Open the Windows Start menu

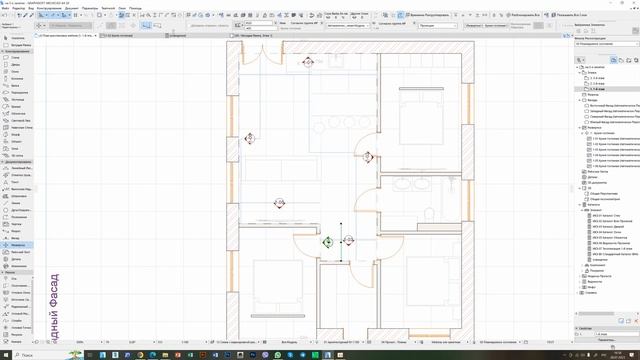tap(6, 355)
